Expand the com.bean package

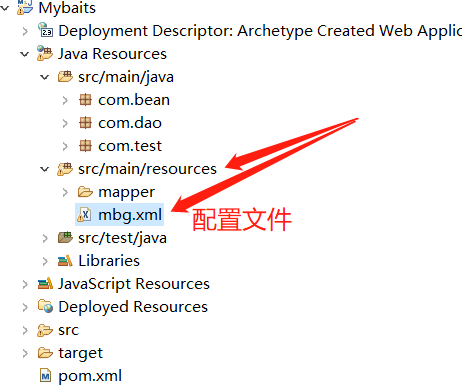(65, 100)
